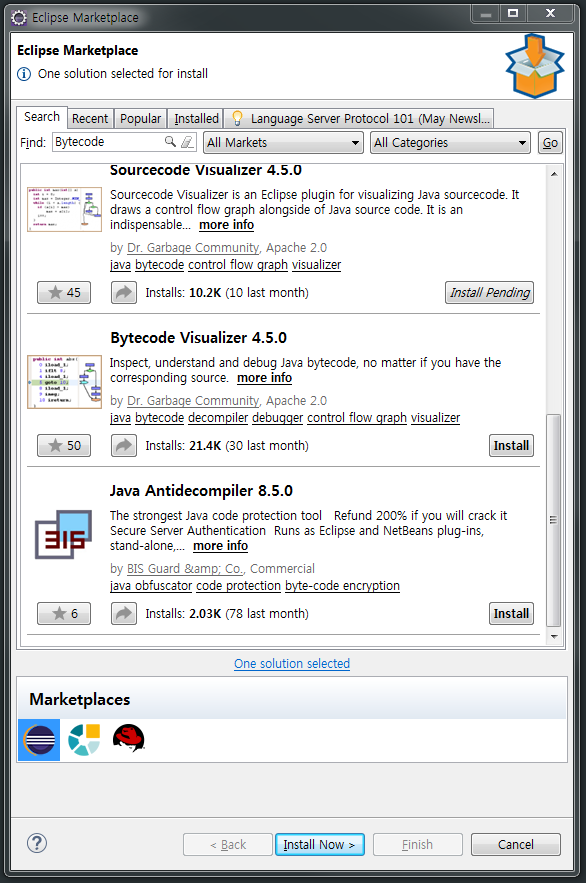Click the scroll up arrow of results list
The image size is (586, 883).
coord(554,174)
